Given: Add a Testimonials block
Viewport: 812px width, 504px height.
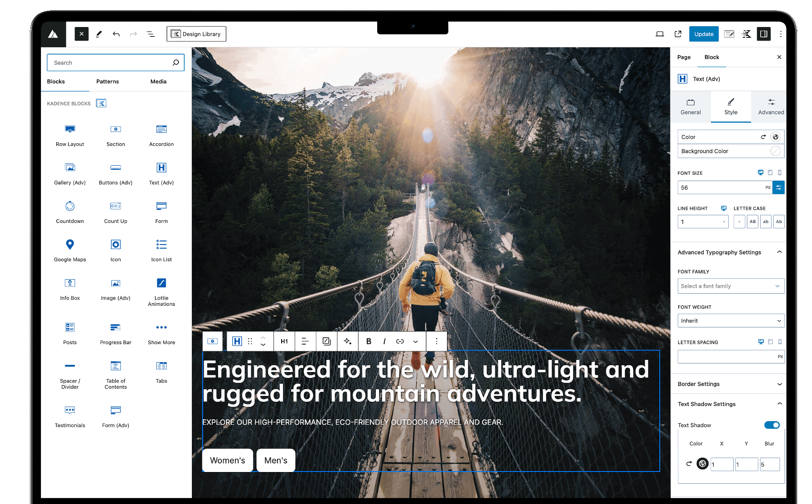Looking at the screenshot, I should pos(70,414).
